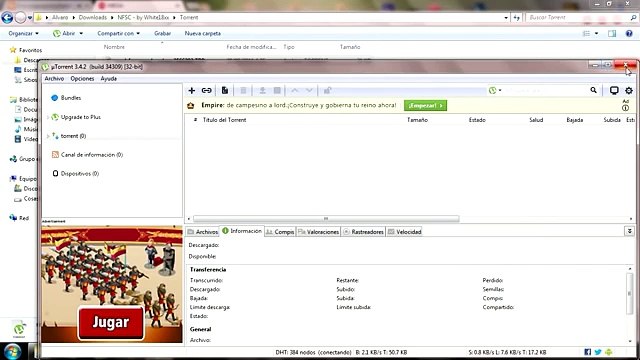
Task: Open Preferences gear icon in uTorrent
Action: point(629,90)
